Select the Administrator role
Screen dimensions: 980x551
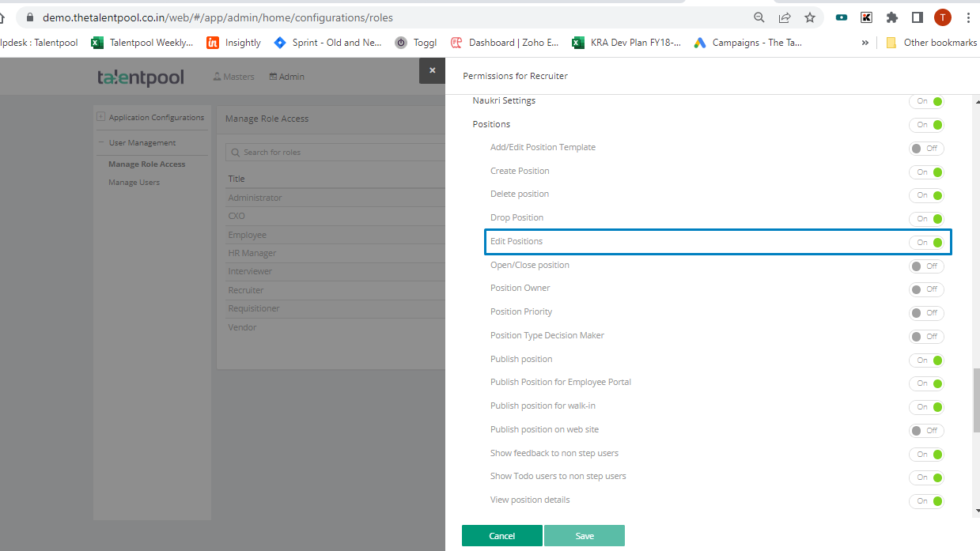tap(255, 198)
